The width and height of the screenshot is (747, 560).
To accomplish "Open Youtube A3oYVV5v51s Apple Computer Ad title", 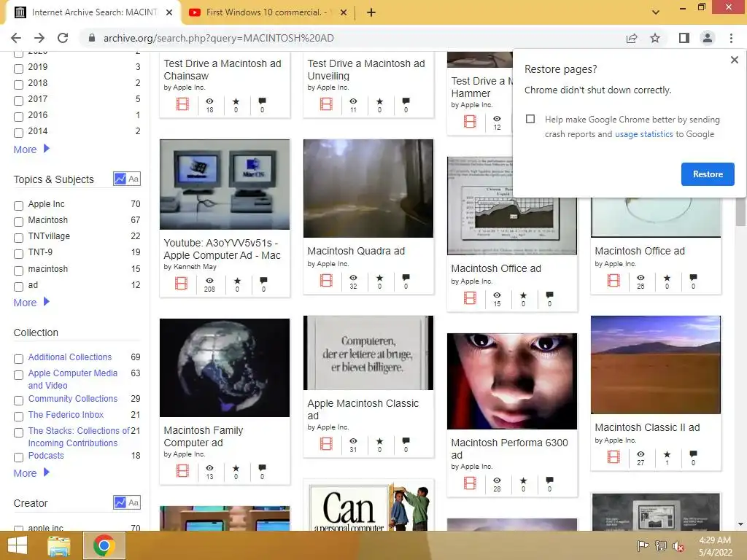I will pyautogui.click(x=222, y=249).
